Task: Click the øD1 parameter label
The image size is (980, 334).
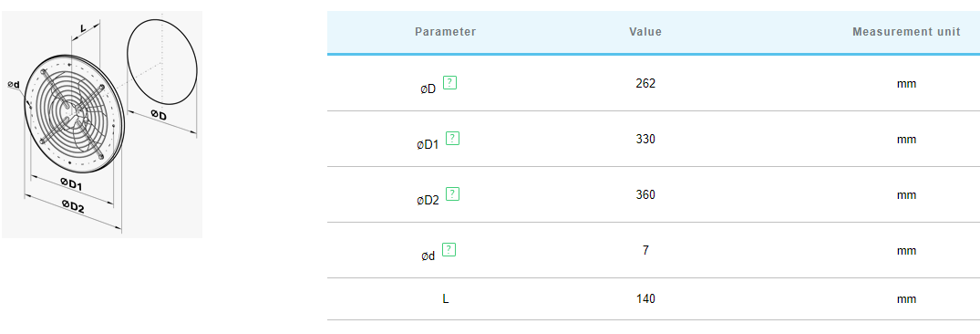Action: (x=428, y=145)
